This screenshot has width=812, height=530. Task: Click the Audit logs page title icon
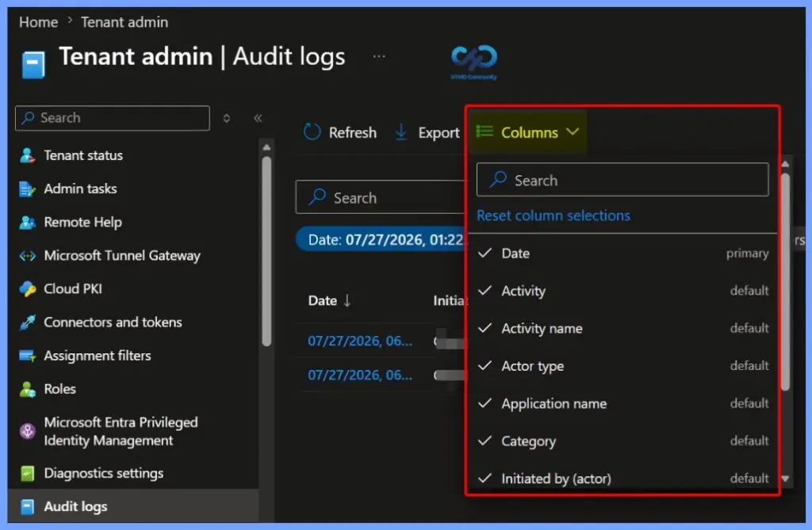[x=33, y=64]
